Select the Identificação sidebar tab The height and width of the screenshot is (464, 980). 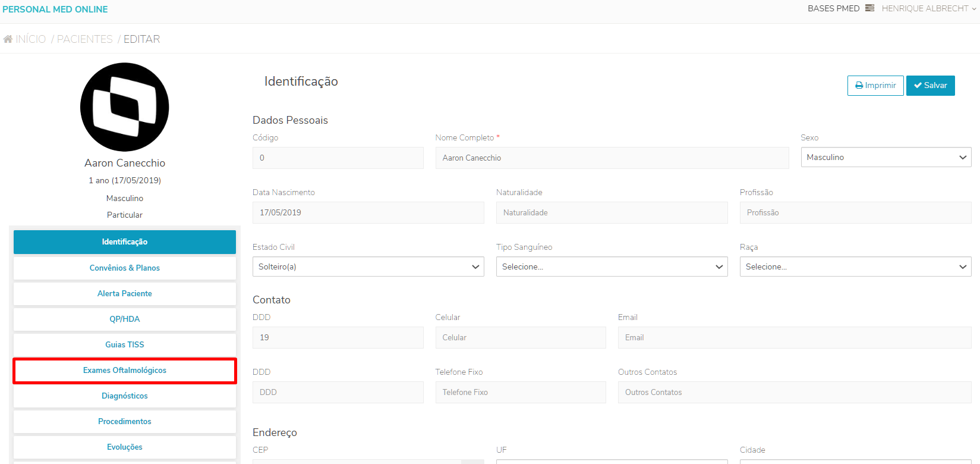pos(125,242)
